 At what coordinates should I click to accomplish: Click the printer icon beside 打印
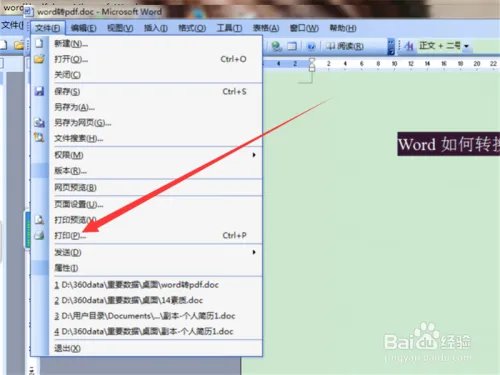point(39,235)
